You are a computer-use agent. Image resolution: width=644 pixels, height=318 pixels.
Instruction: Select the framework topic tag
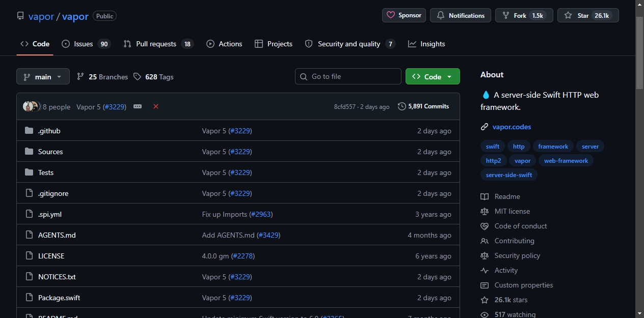point(553,147)
